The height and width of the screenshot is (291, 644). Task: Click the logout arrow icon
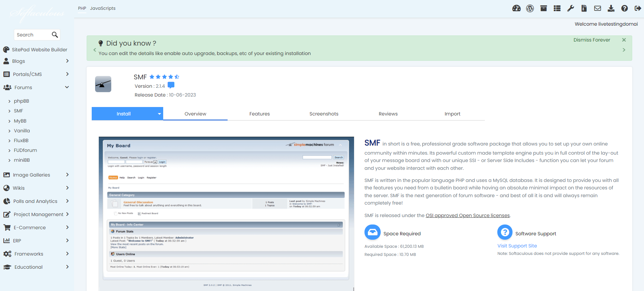coord(638,8)
